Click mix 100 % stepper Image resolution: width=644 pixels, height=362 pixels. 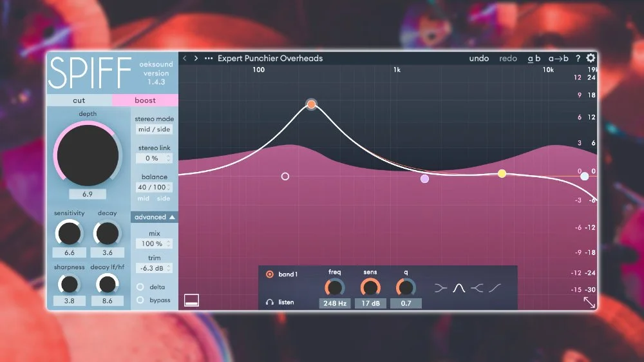(x=154, y=243)
